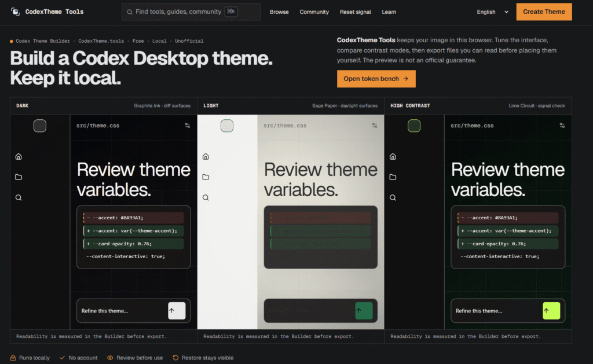Image resolution: width=593 pixels, height=364 pixels.
Task: Click the eye icon beside Review before use
Action: click(x=110, y=358)
